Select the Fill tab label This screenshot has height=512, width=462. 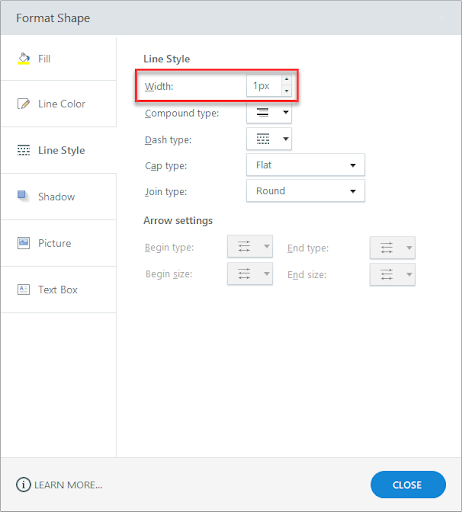tap(44, 59)
